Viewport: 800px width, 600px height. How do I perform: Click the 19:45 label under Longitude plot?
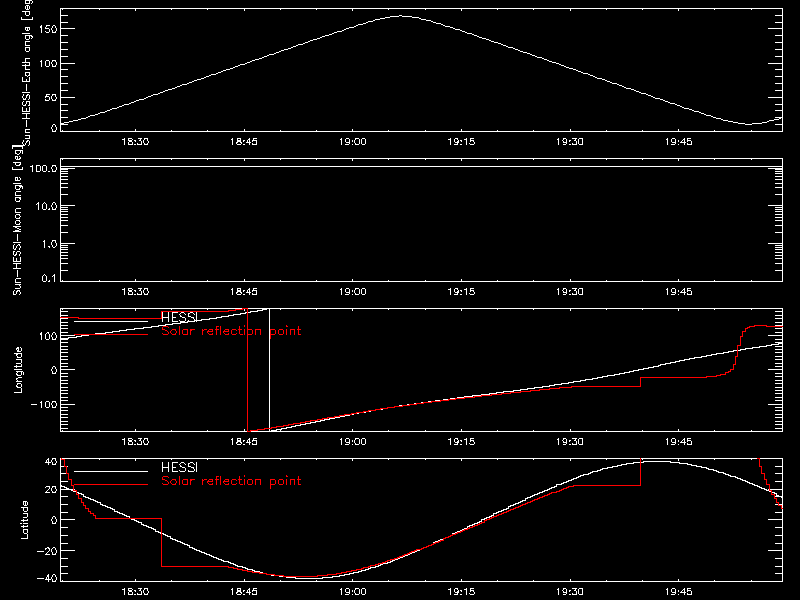(679, 442)
